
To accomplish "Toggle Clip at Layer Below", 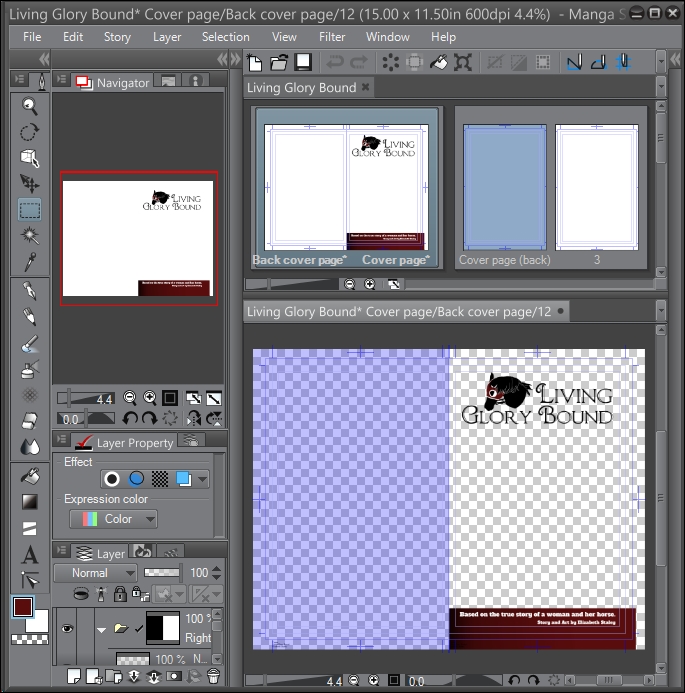I will pyautogui.click(x=81, y=594).
